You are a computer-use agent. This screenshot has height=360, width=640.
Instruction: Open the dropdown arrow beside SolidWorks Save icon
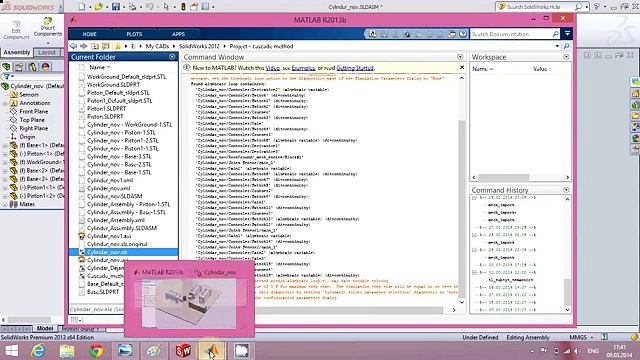tap(124, 7)
